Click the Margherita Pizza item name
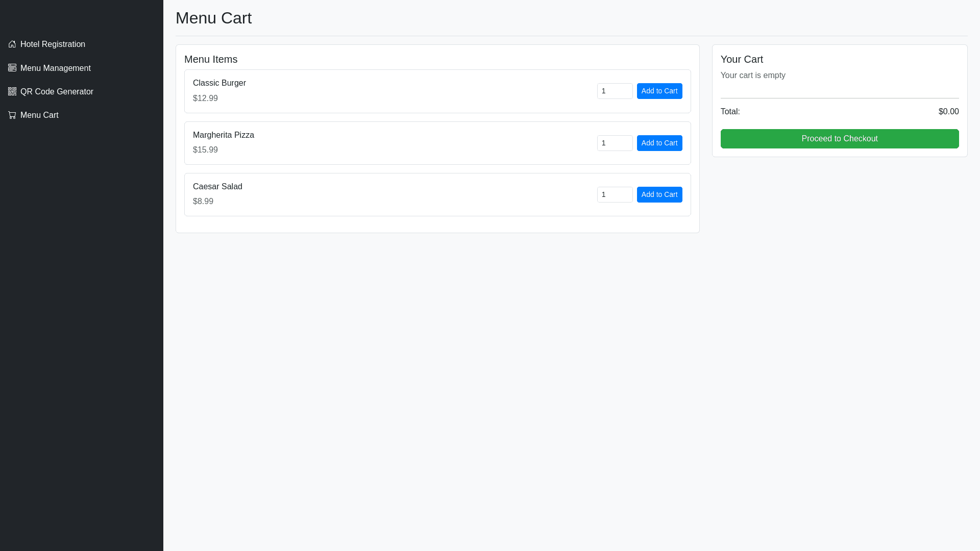Viewport: 980px width, 551px height. click(x=223, y=135)
